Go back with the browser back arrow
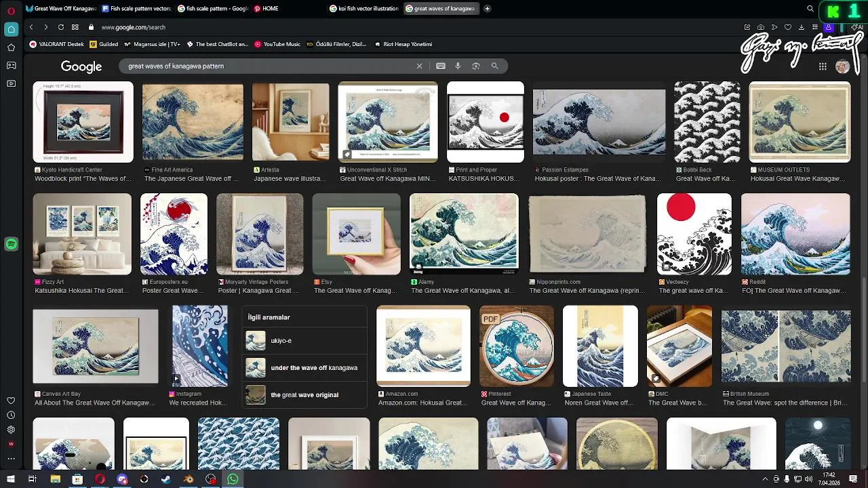The height and width of the screenshot is (488, 868). click(31, 27)
